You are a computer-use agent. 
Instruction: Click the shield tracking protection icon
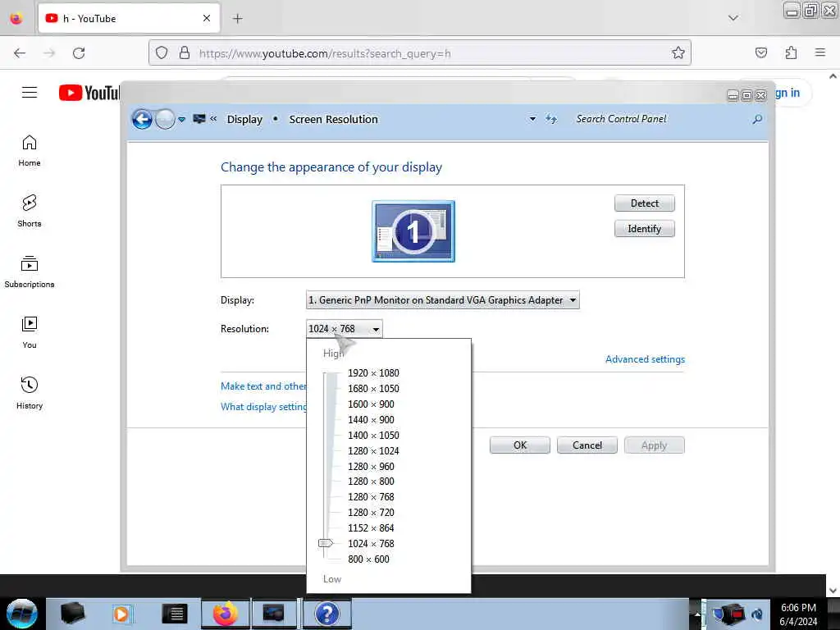click(x=162, y=52)
